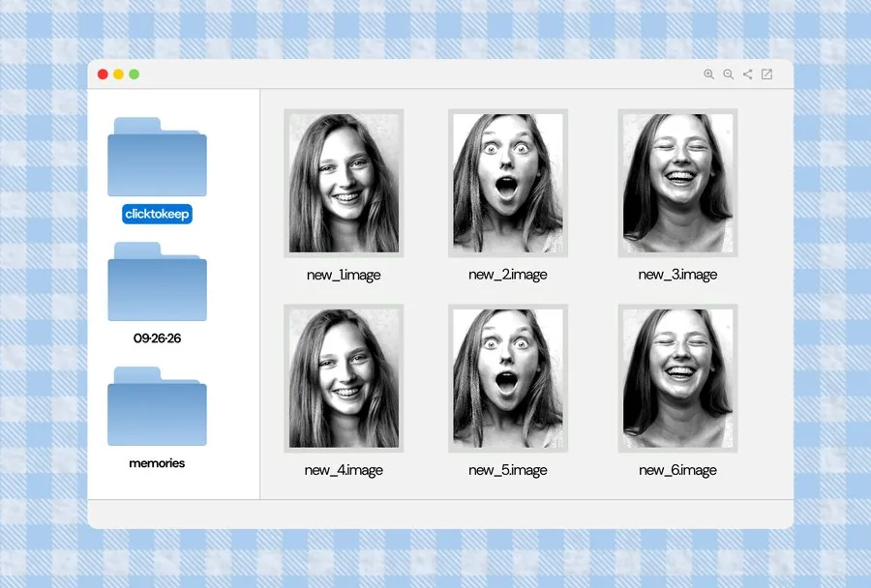
Task: Select the new_3.image thumbnail
Action: [x=677, y=183]
